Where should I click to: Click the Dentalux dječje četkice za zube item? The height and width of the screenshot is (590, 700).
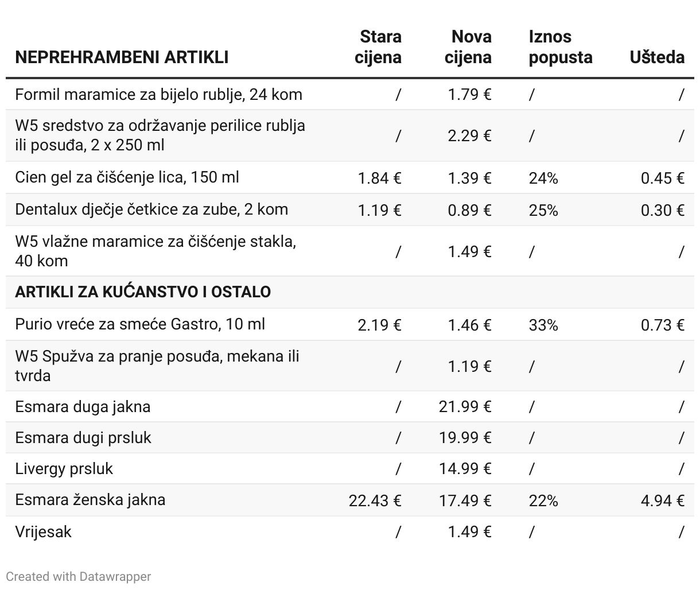pos(151,209)
